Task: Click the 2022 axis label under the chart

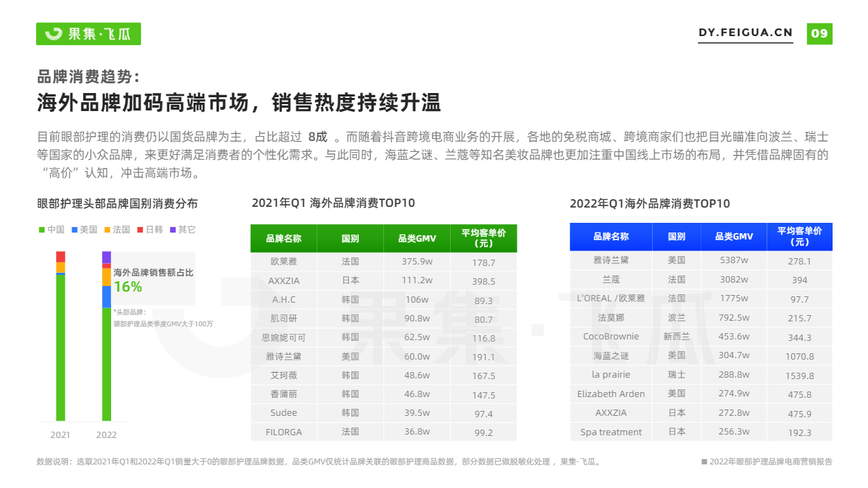Action: (106, 435)
